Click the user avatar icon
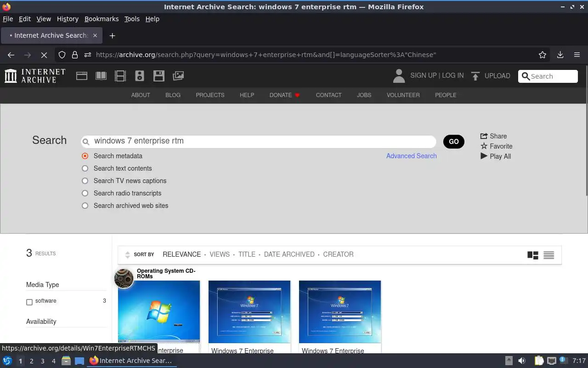This screenshot has width=588, height=368. point(399,76)
